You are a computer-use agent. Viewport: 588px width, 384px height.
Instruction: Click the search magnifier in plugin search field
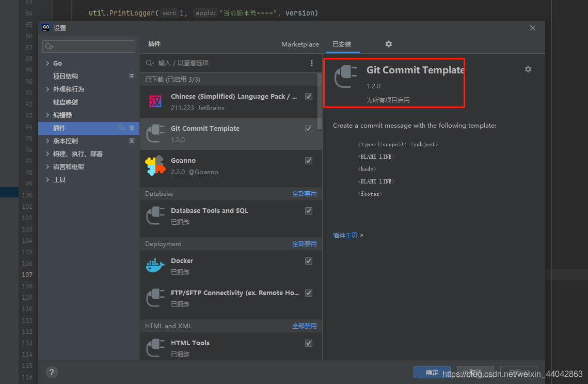click(x=150, y=63)
